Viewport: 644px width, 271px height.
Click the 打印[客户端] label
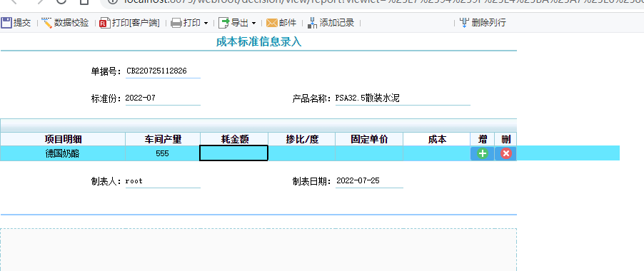pos(136,23)
